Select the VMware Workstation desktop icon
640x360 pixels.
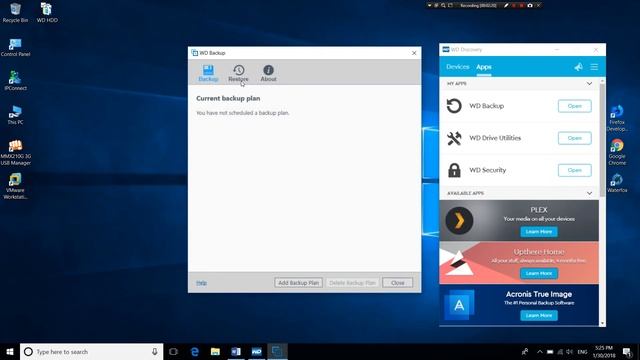tap(15, 186)
